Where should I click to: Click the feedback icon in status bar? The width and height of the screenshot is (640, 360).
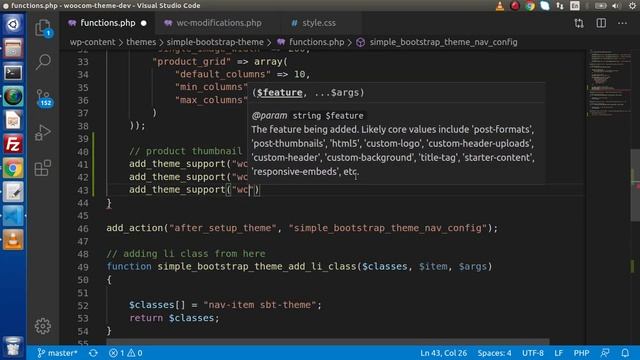[x=605, y=353]
